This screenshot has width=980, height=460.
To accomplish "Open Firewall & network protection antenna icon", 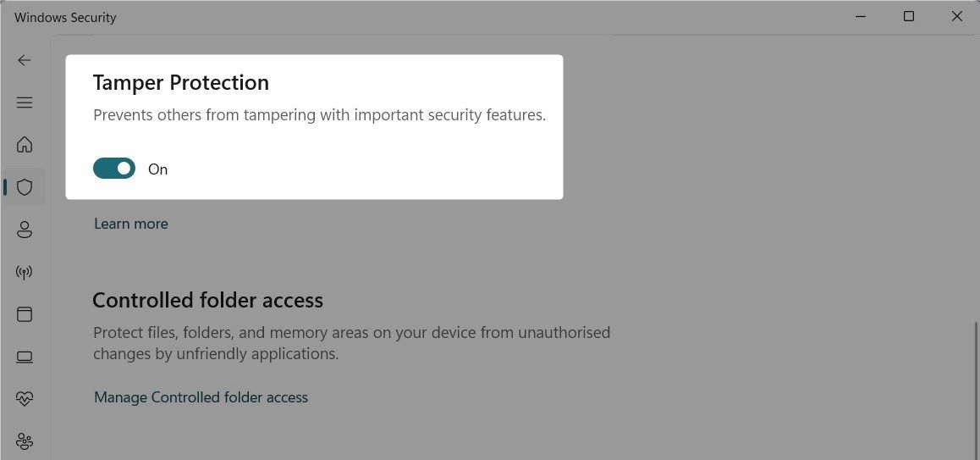I will (x=25, y=272).
